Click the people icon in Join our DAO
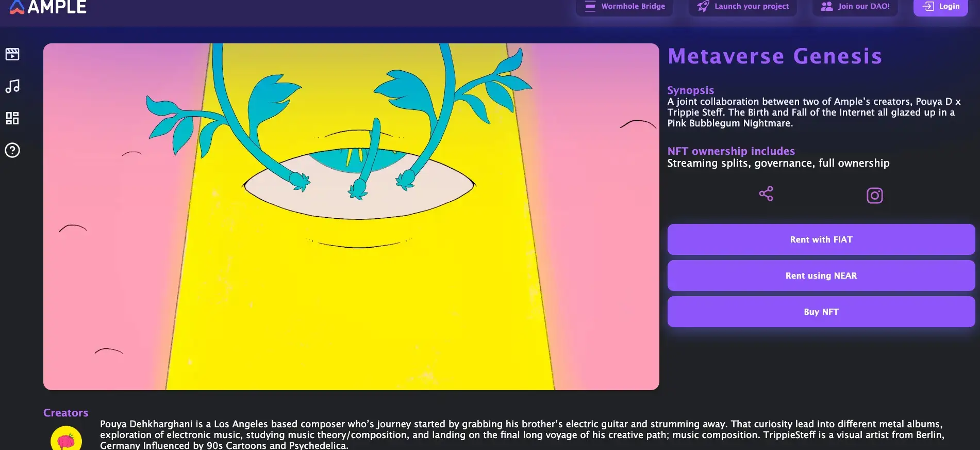The width and height of the screenshot is (980, 450). [827, 6]
